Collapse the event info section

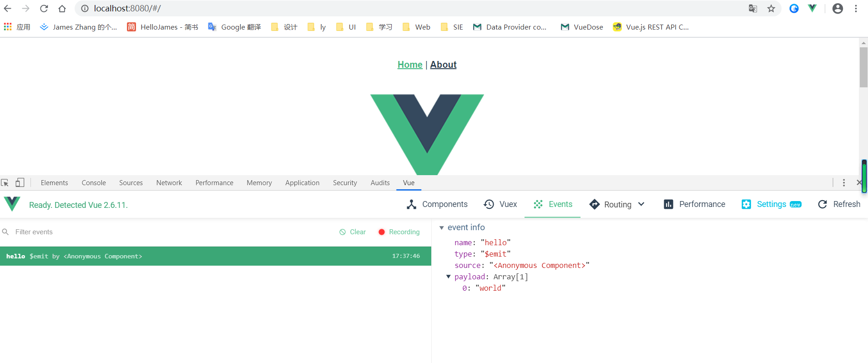pyautogui.click(x=441, y=227)
